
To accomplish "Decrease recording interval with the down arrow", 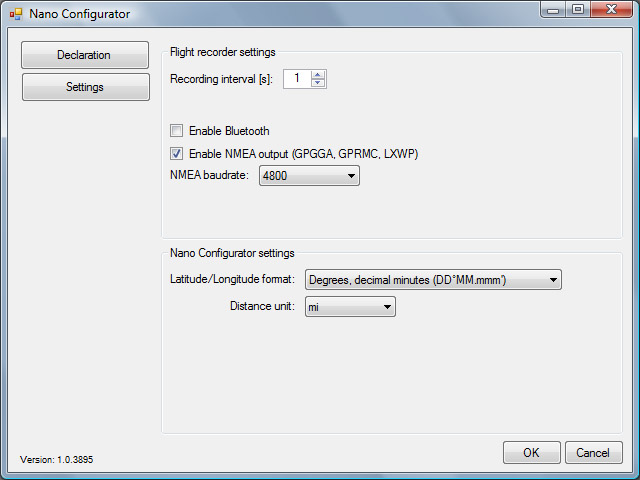I will [318, 83].
